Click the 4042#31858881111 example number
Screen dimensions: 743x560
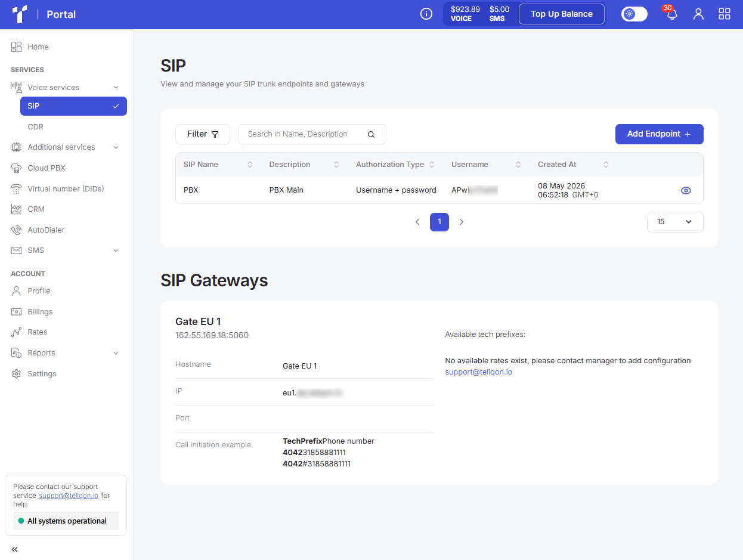pyautogui.click(x=317, y=464)
